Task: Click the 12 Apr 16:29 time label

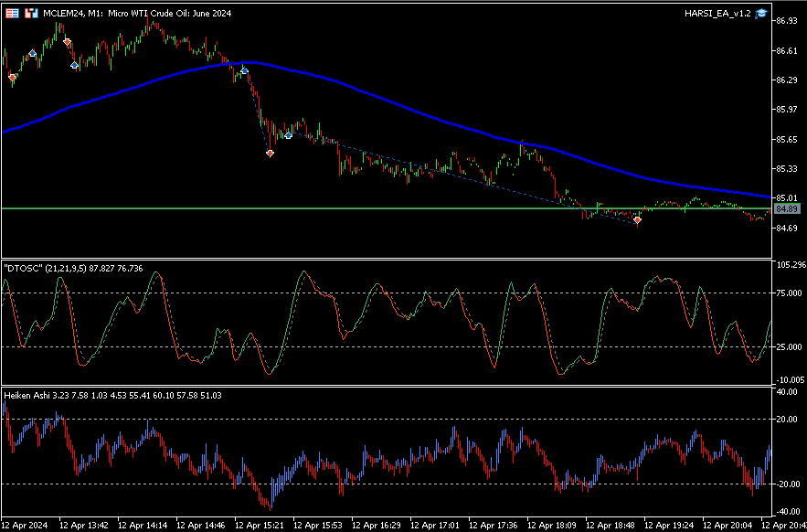Action: point(377,526)
